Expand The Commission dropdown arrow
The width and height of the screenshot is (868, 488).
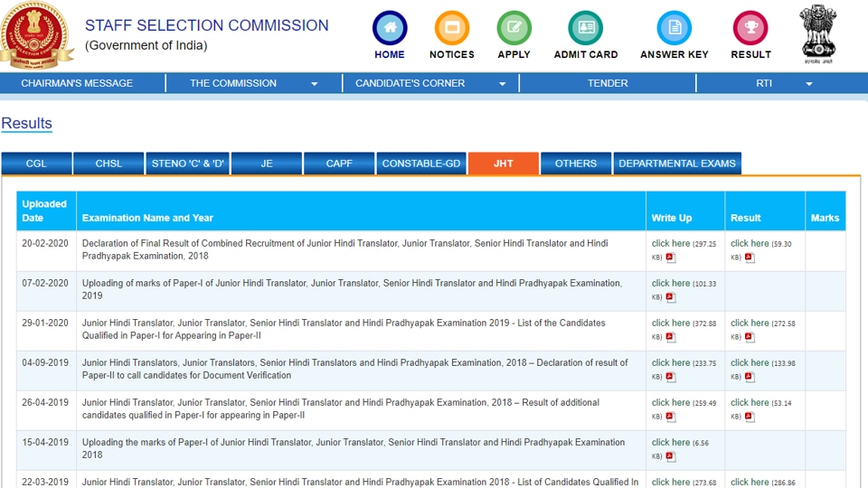315,84
